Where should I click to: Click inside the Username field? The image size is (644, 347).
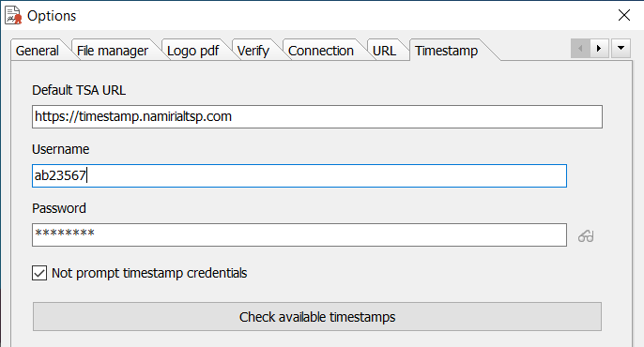coord(299,175)
